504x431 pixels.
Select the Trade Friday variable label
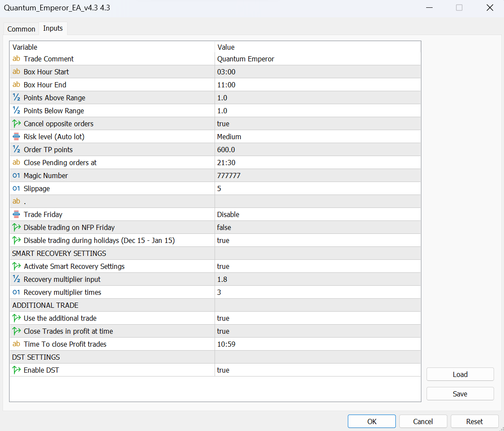[x=43, y=214]
